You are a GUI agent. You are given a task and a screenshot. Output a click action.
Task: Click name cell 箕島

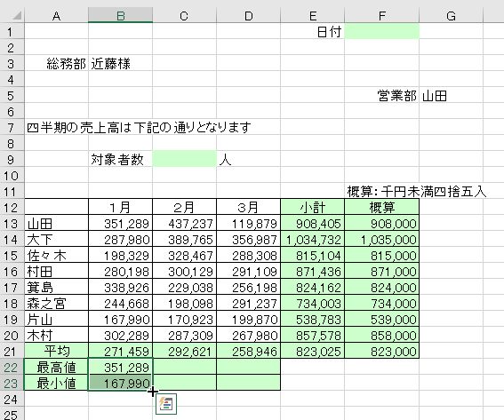coord(57,287)
